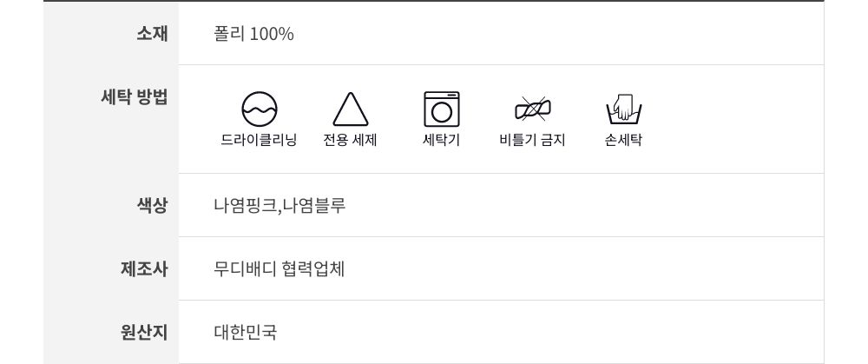
Task: Click the 100% percentage in material row
Action: tap(271, 34)
